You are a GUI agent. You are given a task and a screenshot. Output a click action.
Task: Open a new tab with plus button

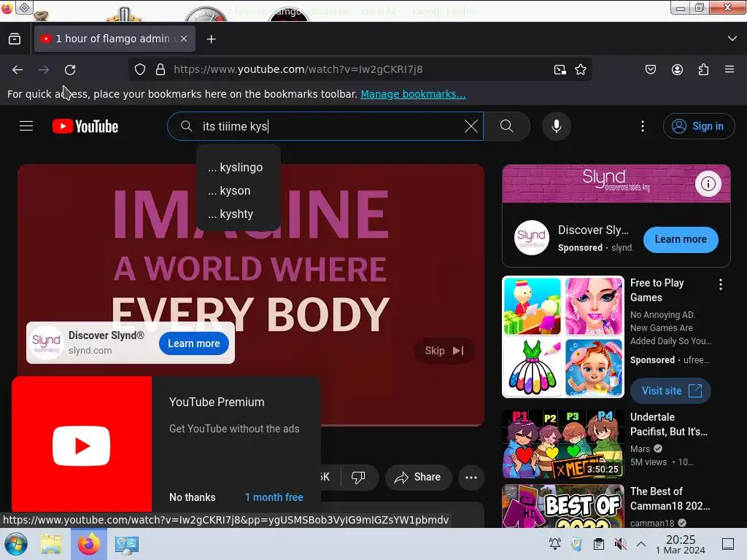[x=211, y=39]
